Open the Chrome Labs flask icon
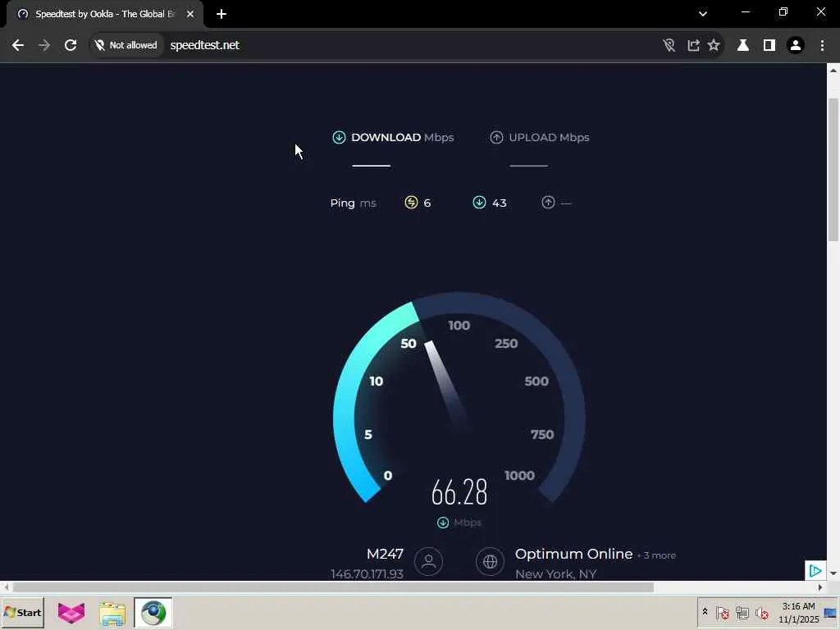 pos(742,45)
